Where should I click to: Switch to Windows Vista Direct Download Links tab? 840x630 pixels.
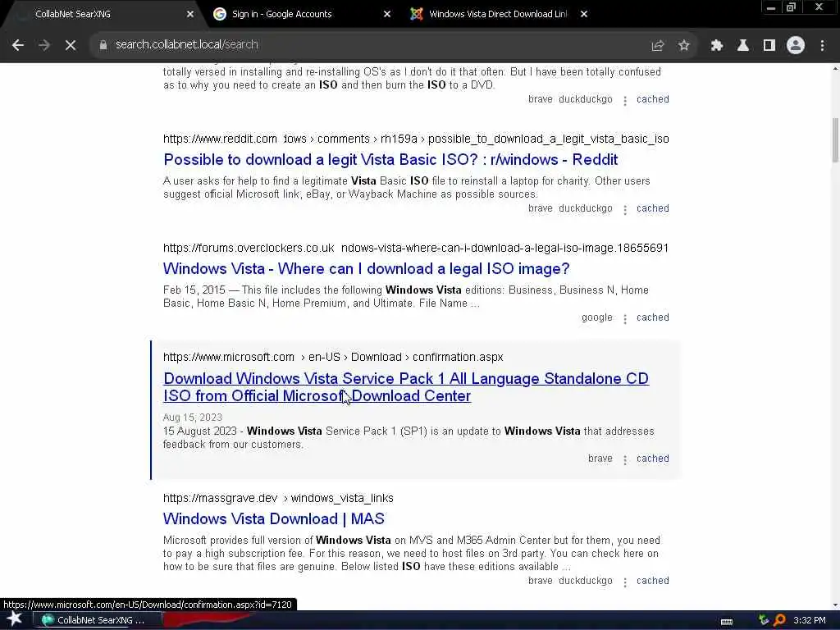coord(497,14)
